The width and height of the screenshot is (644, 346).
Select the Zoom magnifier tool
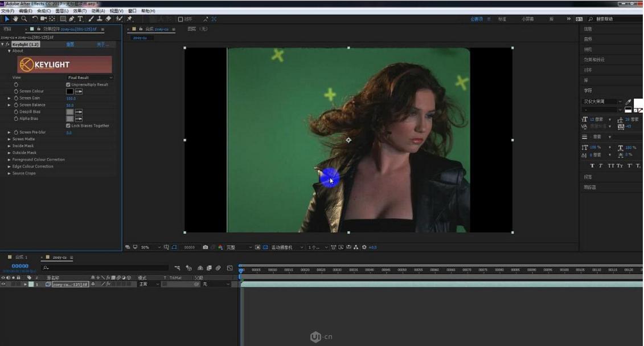pyautogui.click(x=24, y=19)
